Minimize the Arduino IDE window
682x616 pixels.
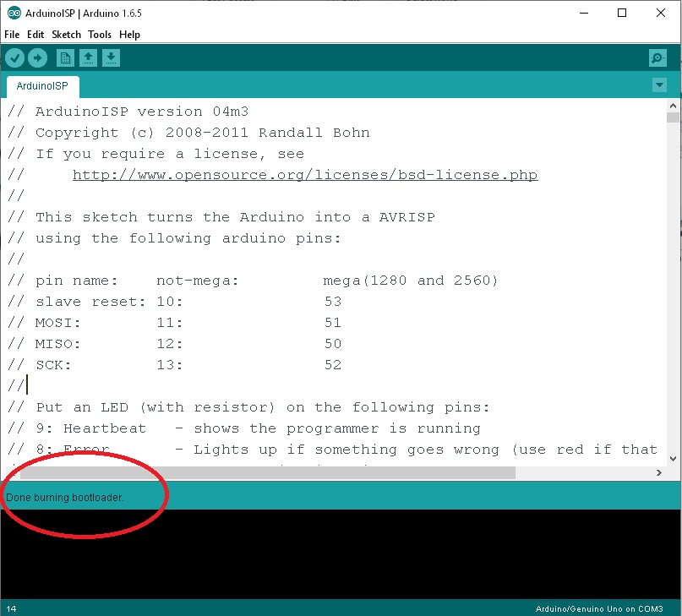584,13
